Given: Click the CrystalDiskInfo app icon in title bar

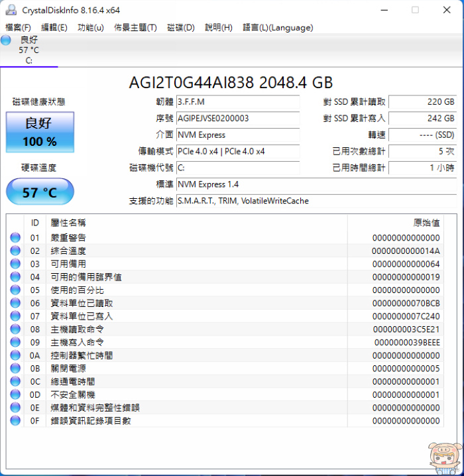Looking at the screenshot, I should (x=11, y=10).
